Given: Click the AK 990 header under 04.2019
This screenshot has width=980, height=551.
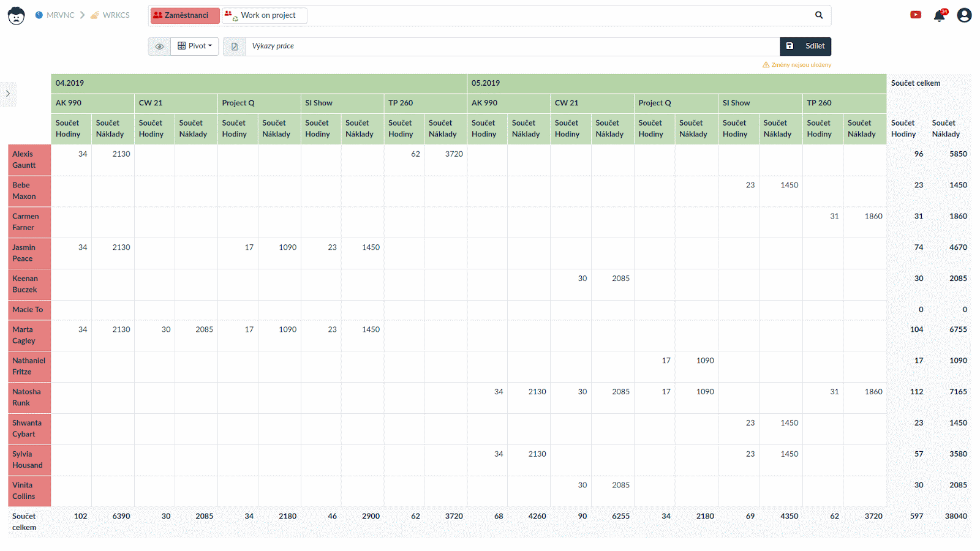Looking at the screenshot, I should [x=93, y=103].
